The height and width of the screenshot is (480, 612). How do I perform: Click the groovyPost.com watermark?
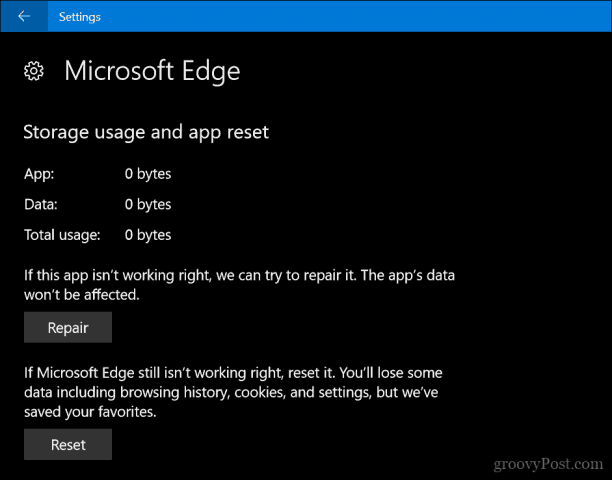[548, 464]
